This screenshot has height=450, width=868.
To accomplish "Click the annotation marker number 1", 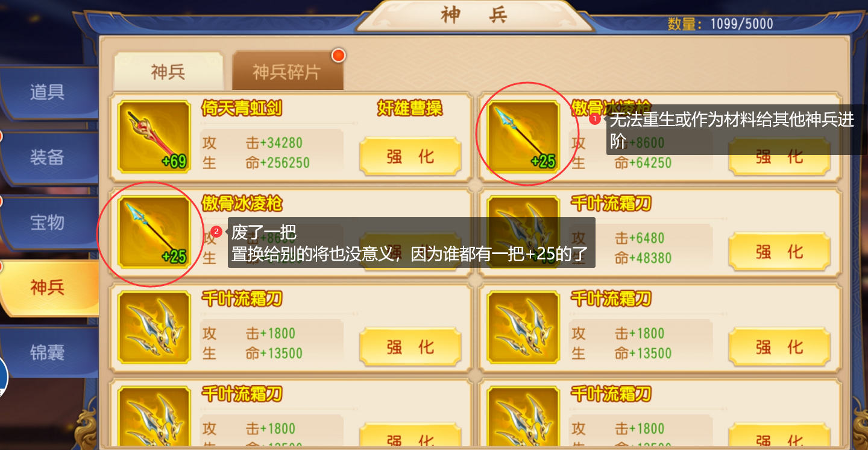I will [595, 119].
